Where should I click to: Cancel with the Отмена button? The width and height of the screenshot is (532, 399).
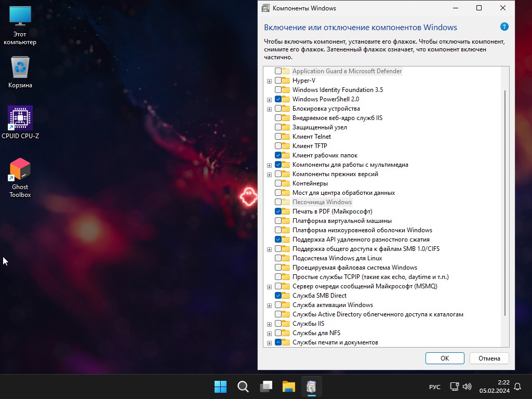click(489, 358)
